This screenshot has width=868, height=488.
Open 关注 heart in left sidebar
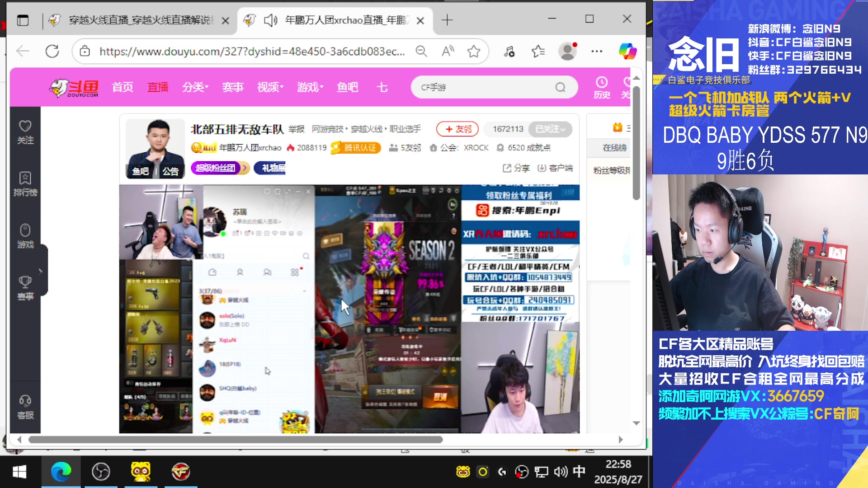25,132
